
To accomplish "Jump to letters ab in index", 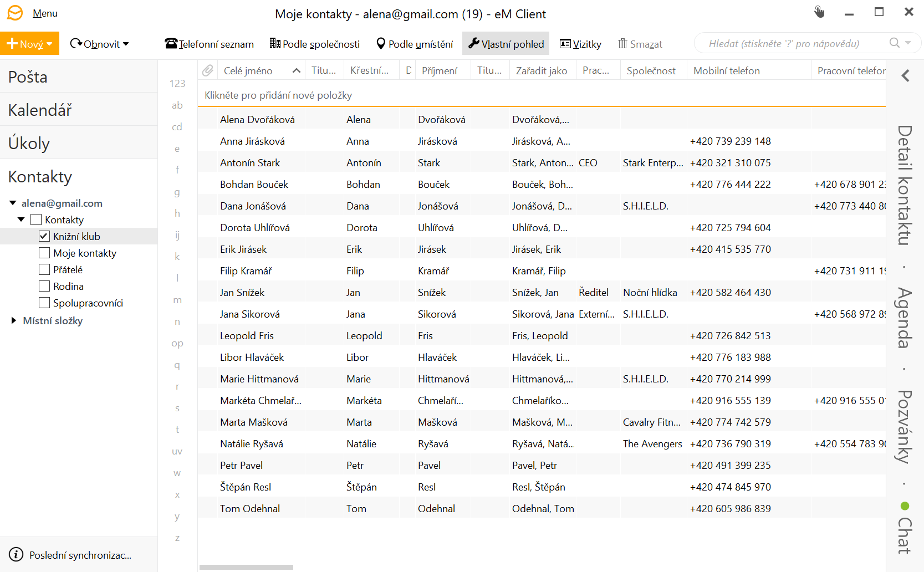I will (x=177, y=105).
